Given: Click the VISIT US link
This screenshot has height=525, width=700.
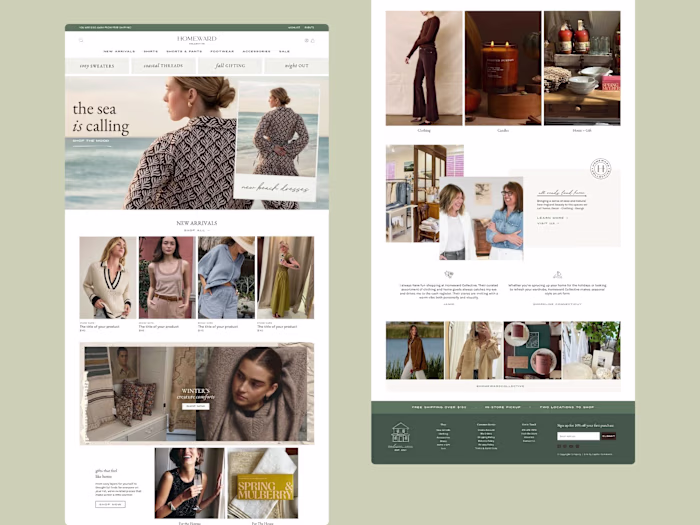Looking at the screenshot, I should pyautogui.click(x=548, y=223).
